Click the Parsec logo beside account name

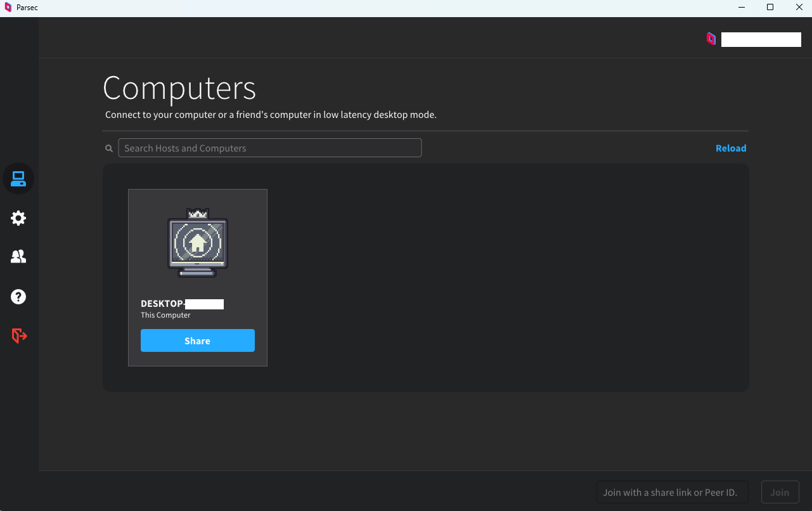(711, 39)
